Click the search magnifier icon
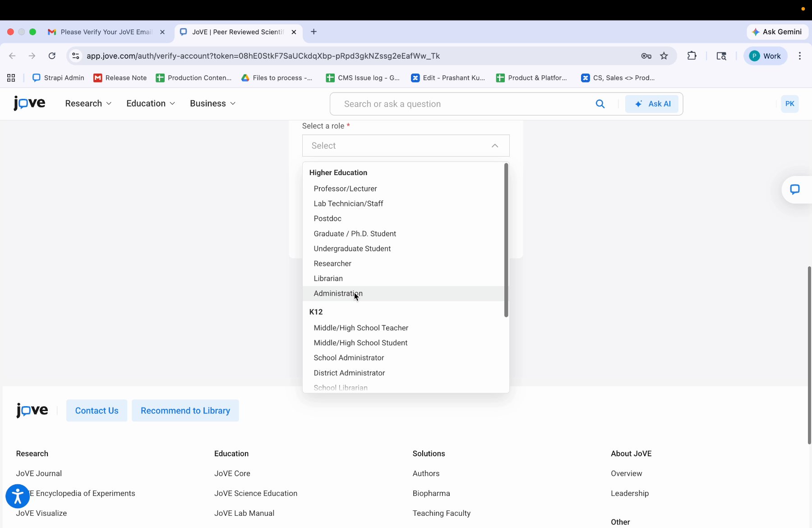This screenshot has height=528, width=812. tap(600, 104)
